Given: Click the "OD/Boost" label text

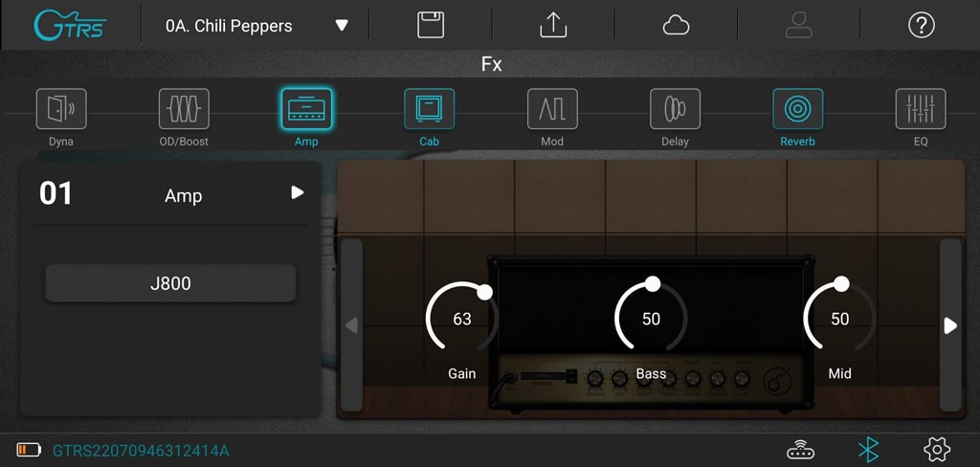Looking at the screenshot, I should [184, 142].
